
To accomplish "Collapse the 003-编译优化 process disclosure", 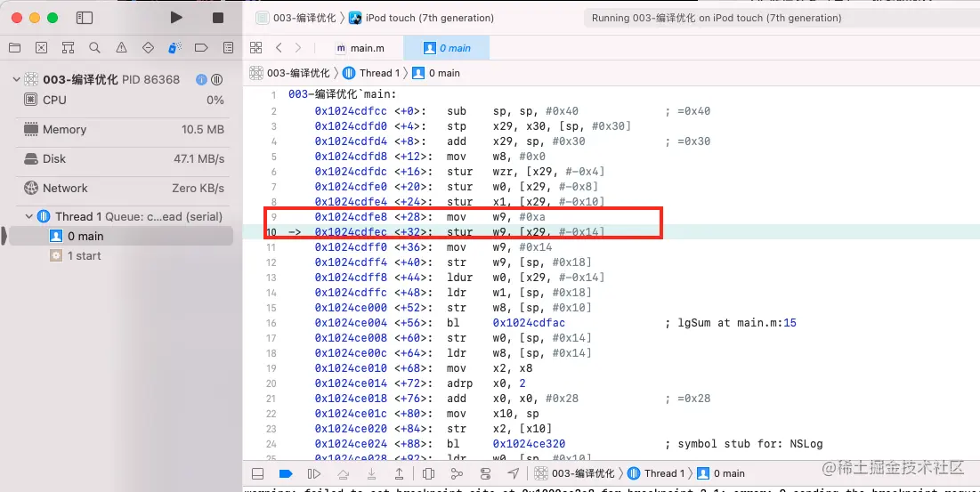I will [x=16, y=79].
